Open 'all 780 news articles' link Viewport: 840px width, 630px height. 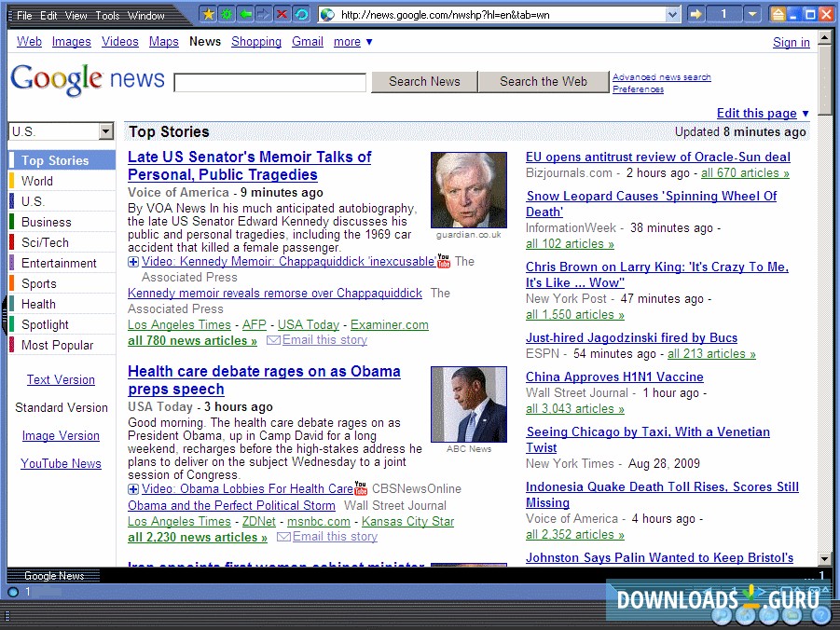192,341
